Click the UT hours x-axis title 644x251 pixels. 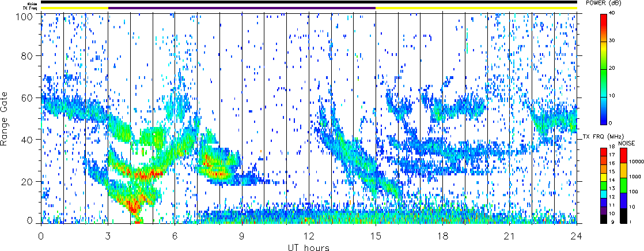click(308, 248)
